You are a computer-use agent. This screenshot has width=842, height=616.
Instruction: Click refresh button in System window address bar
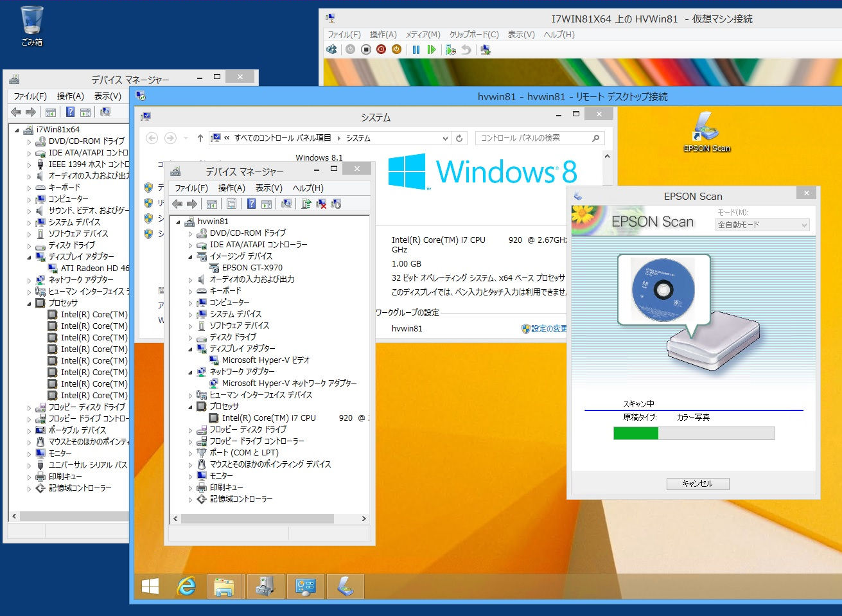pos(459,138)
